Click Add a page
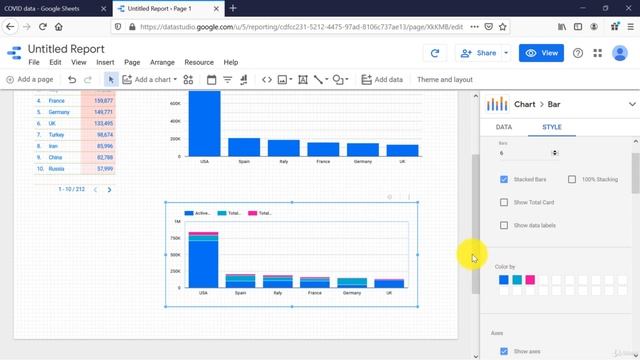Viewport: 640px width, 360px height. (x=30, y=80)
